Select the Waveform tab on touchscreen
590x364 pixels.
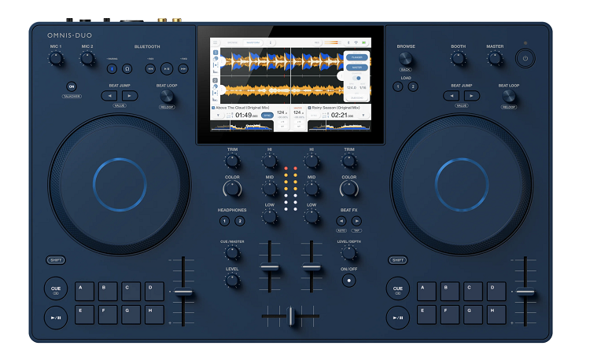point(251,42)
